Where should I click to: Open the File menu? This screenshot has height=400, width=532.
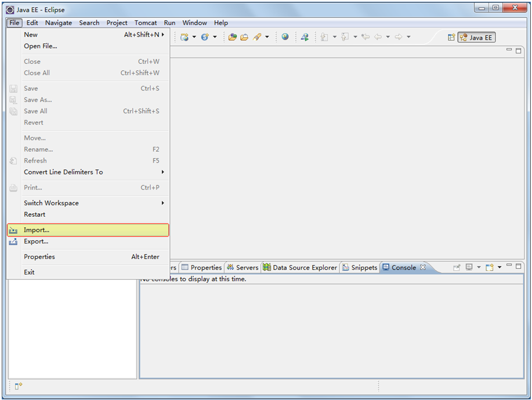[x=15, y=23]
